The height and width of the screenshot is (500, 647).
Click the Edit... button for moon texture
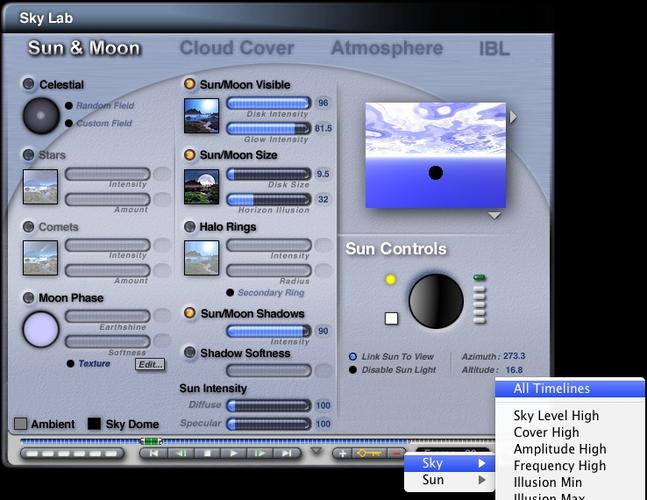coord(150,364)
